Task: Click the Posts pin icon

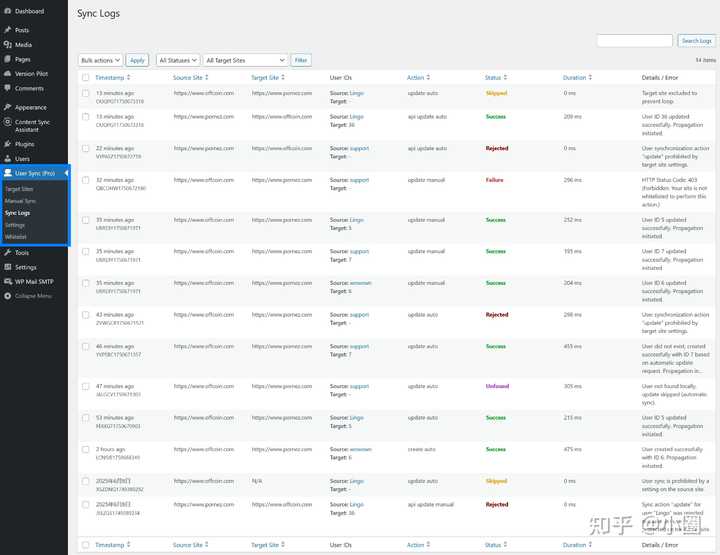Action: coord(8,30)
